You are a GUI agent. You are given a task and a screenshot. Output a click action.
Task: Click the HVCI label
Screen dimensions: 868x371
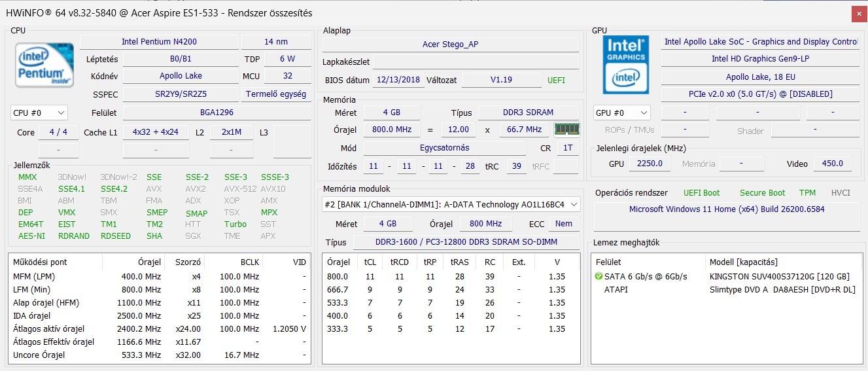pyautogui.click(x=841, y=192)
